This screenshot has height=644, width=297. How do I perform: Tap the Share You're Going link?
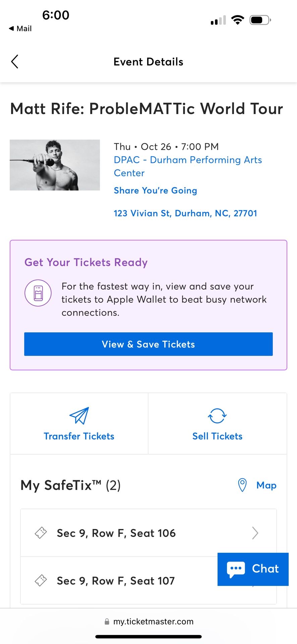[x=156, y=191]
